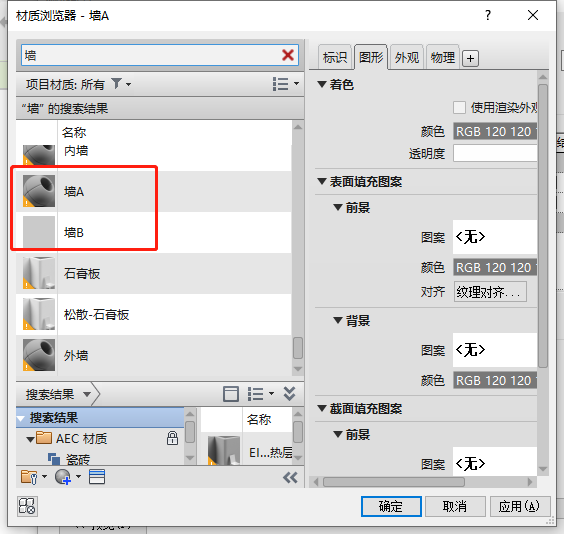
Task: Click the 纹理对齐 alignment button
Action: (490, 292)
